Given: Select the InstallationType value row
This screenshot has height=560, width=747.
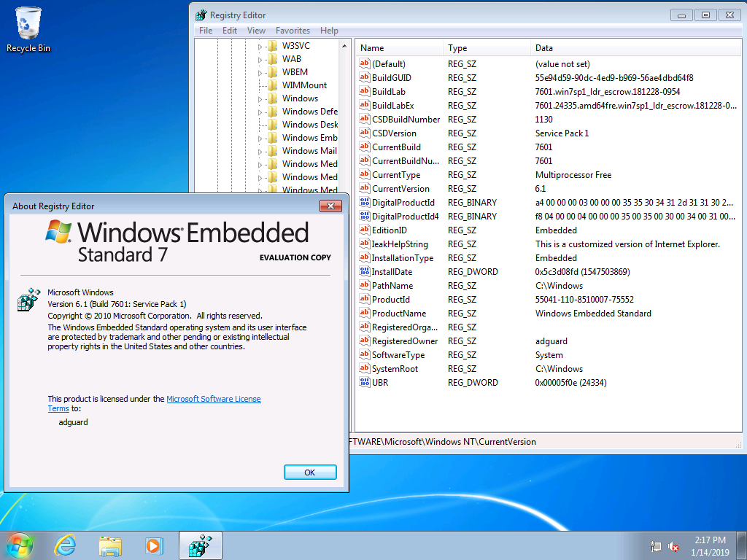Looking at the screenshot, I should point(549,257).
